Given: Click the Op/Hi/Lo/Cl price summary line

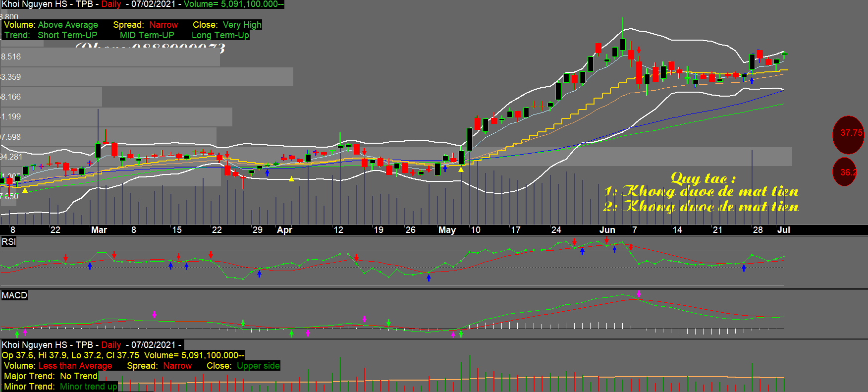Looking at the screenshot, I should (x=123, y=355).
